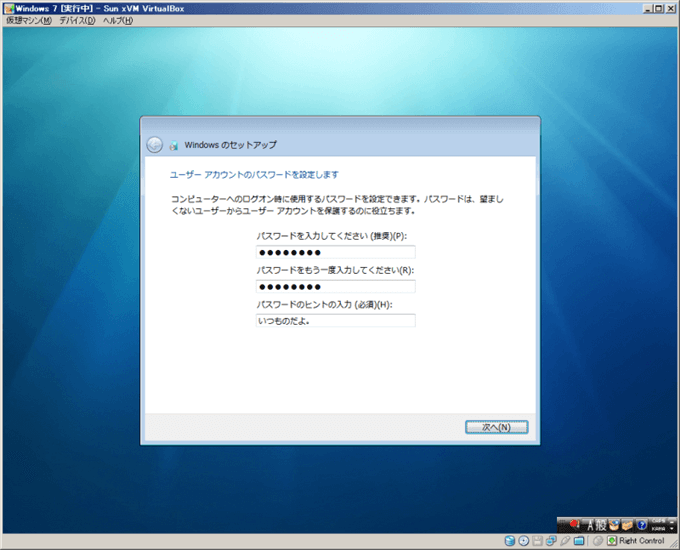Click the 次へ(N) button
This screenshot has width=680, height=550.
click(x=496, y=427)
